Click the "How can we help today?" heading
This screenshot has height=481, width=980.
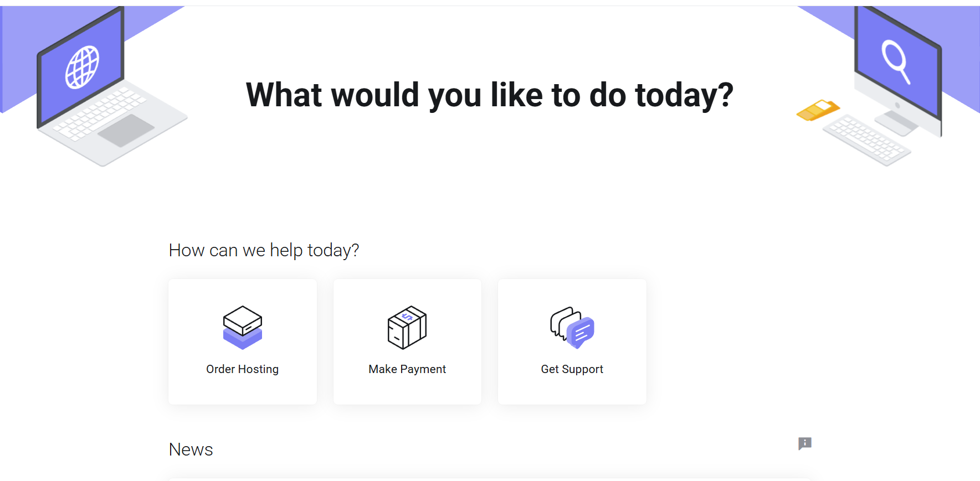[264, 250]
